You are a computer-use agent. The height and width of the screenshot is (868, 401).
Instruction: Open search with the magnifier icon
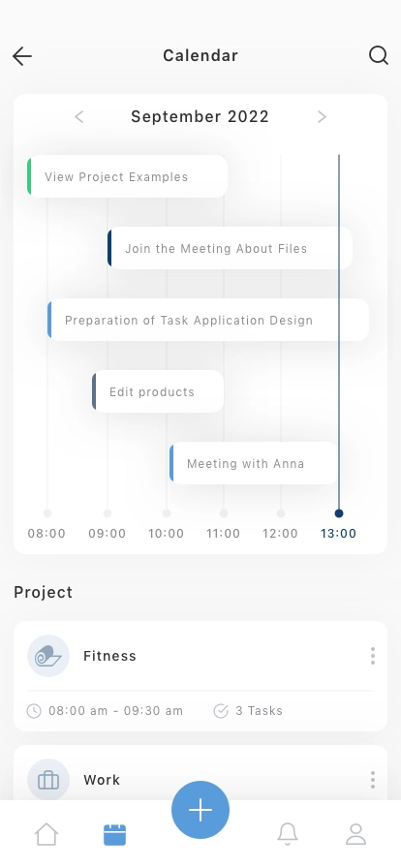[x=379, y=55]
